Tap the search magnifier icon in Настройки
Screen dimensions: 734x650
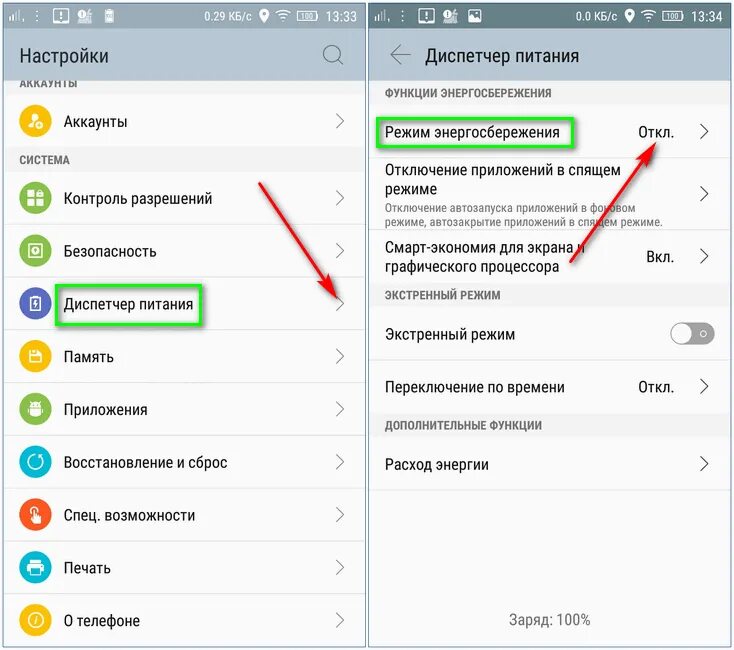click(333, 55)
